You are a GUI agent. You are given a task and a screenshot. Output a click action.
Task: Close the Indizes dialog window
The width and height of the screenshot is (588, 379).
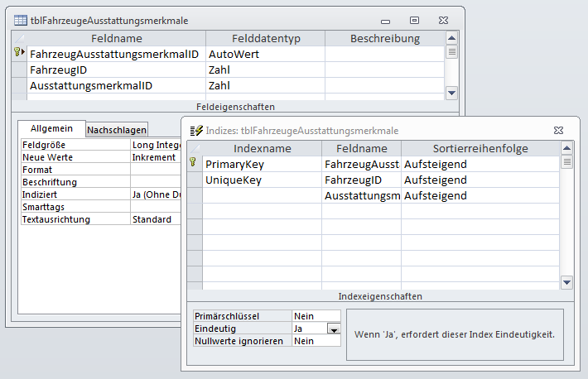558,131
